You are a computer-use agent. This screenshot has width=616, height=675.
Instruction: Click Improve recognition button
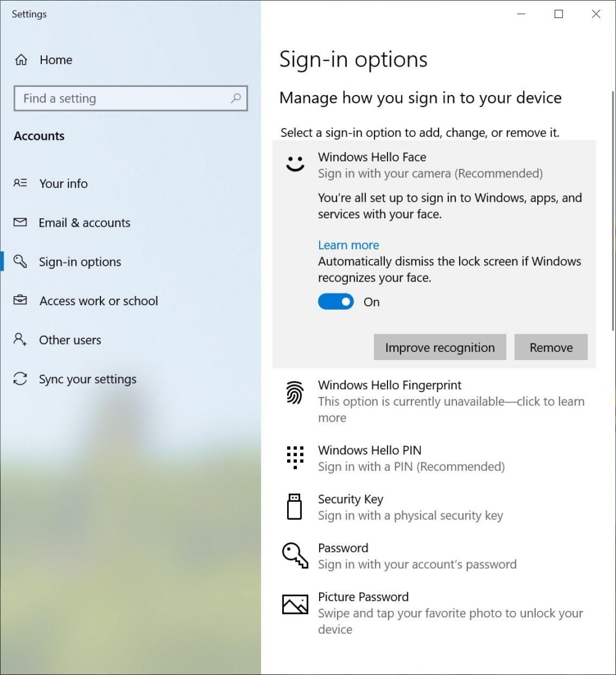click(x=440, y=347)
